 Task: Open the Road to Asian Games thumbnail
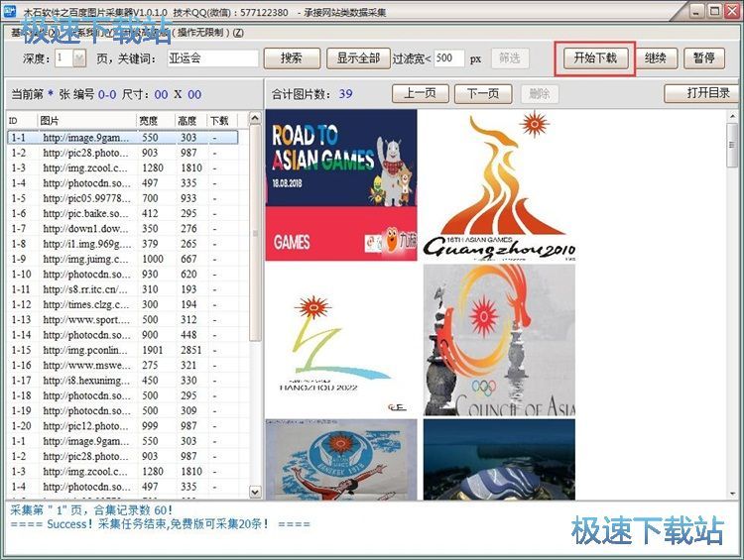click(x=341, y=185)
